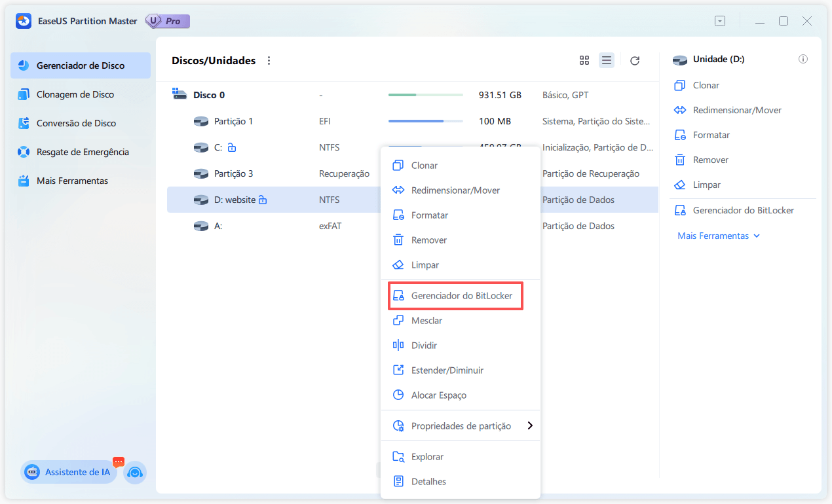Click the Recuperação file system cell
Image resolution: width=832 pixels, height=504 pixels.
click(344, 173)
